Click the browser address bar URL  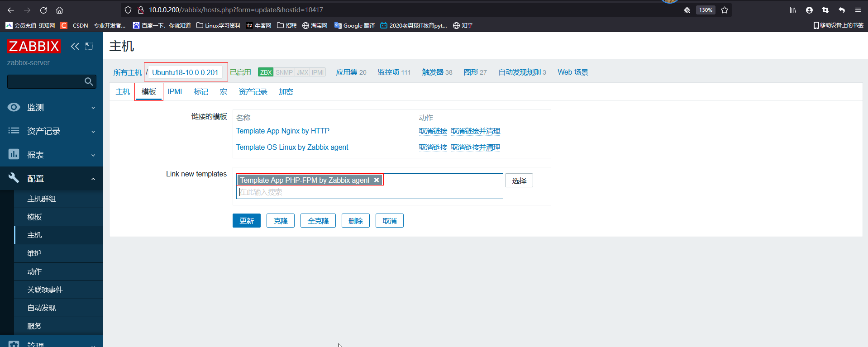click(x=236, y=10)
